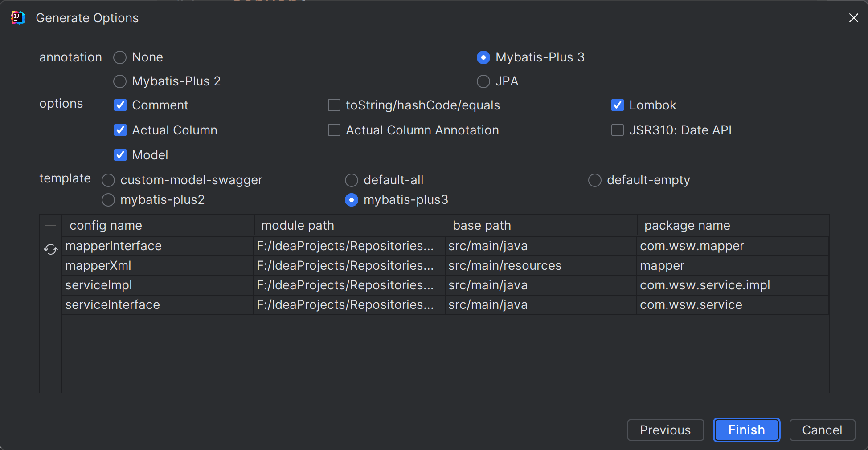Click the Finish button
868x450 pixels.
[746, 430]
